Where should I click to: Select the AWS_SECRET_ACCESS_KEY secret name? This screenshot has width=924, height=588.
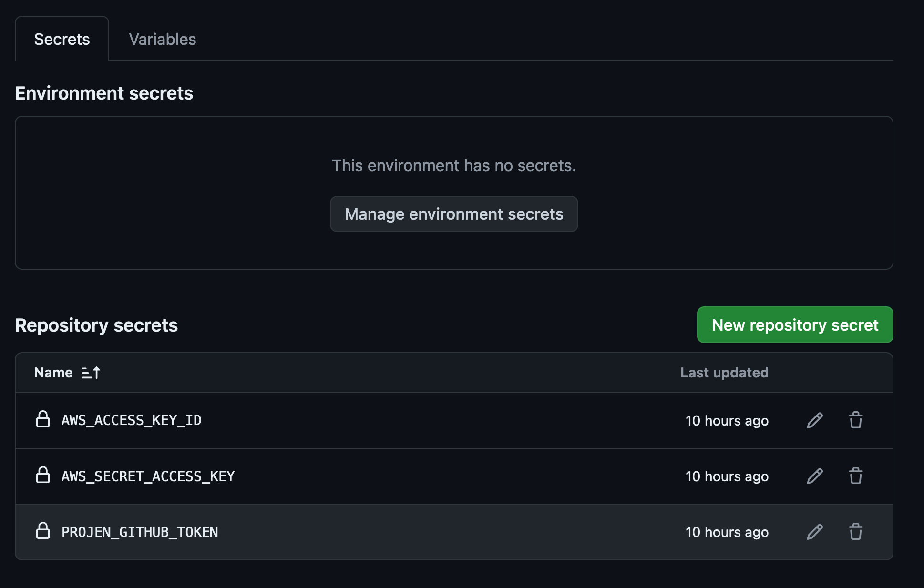tap(148, 476)
